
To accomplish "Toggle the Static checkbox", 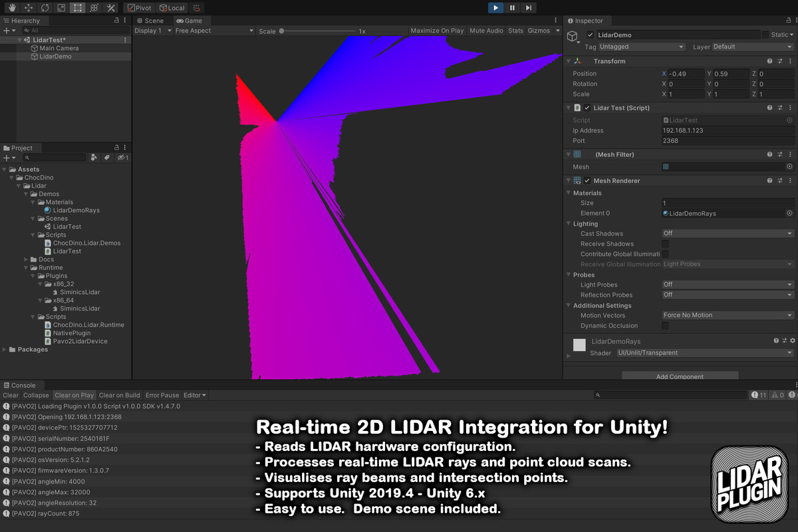I will (x=765, y=35).
